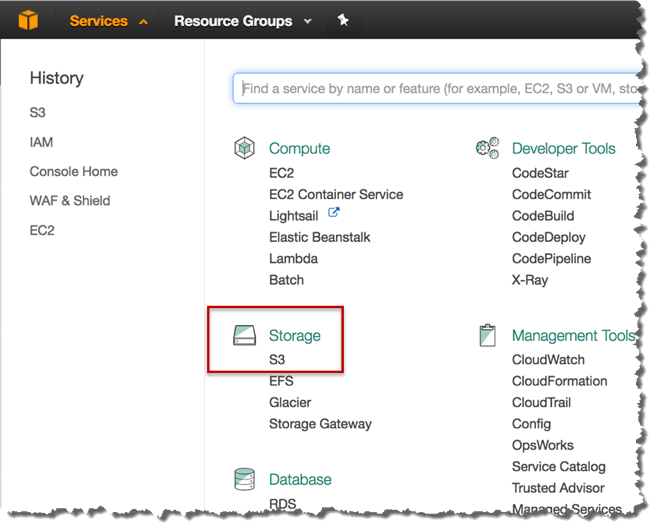
Task: Open Storage Gateway service
Action: point(320,424)
